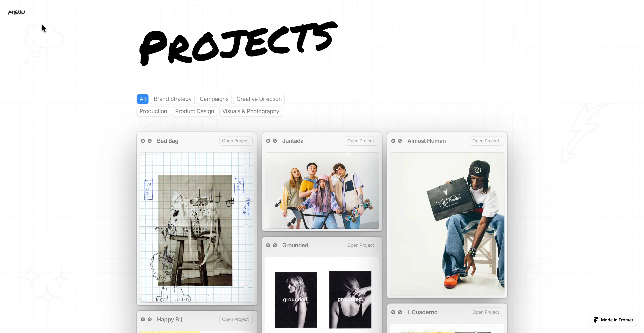Open Project button for Almost Human

point(486,141)
